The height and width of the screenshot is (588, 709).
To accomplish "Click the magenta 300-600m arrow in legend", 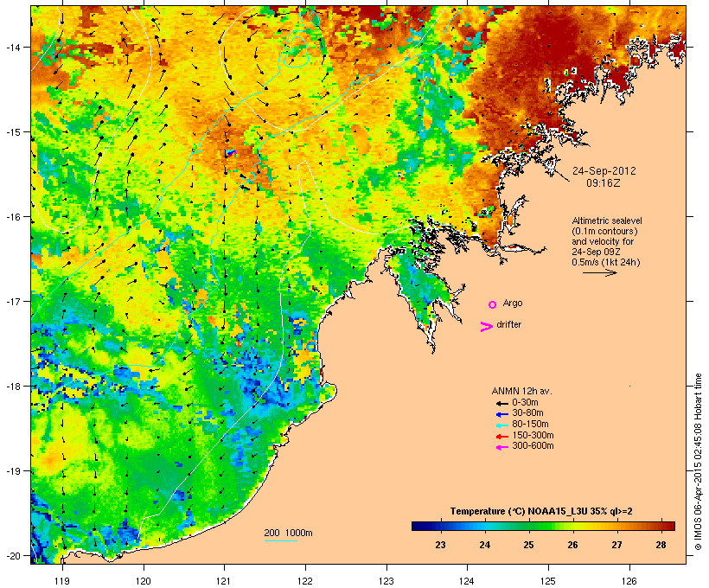I will [x=501, y=447].
